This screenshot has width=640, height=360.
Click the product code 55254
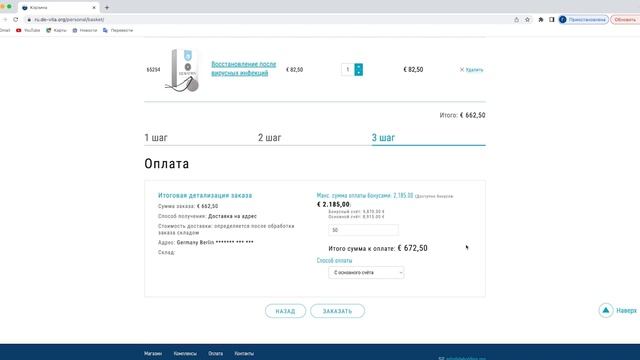click(153, 70)
